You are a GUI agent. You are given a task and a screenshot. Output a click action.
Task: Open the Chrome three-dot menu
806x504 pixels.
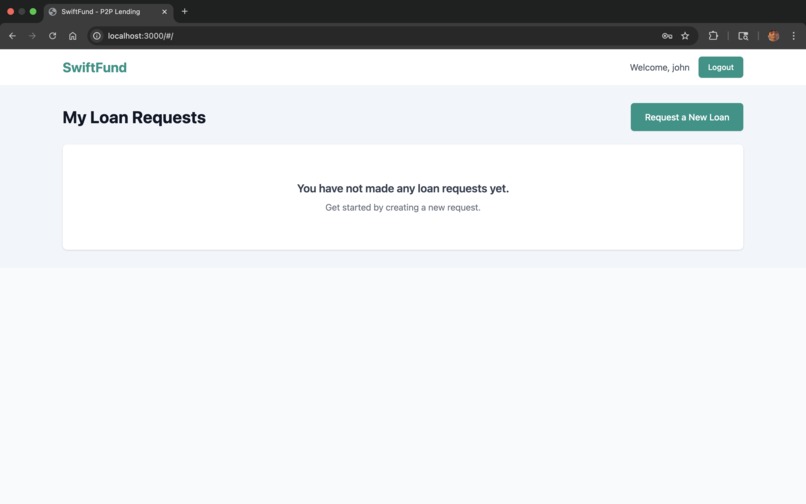click(793, 36)
